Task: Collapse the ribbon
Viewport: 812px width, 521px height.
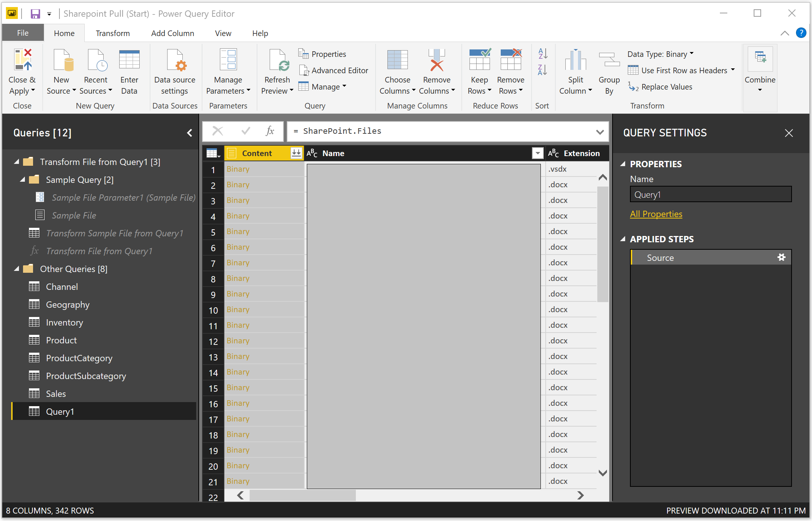Action: click(x=785, y=33)
